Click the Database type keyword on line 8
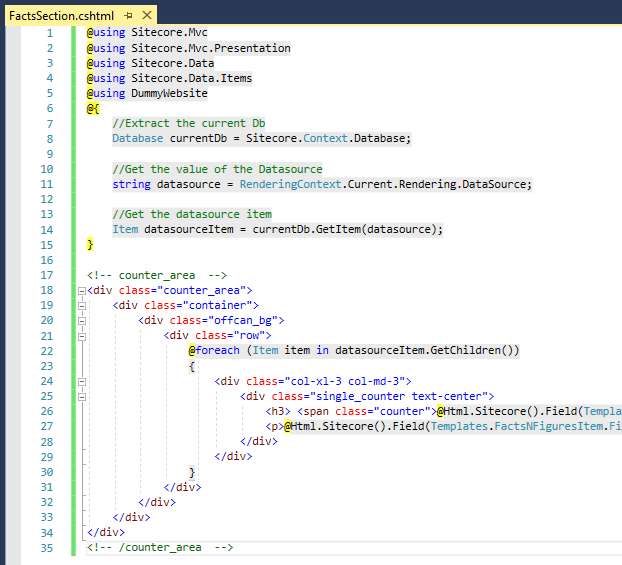622x565 pixels. pyautogui.click(x=137, y=138)
